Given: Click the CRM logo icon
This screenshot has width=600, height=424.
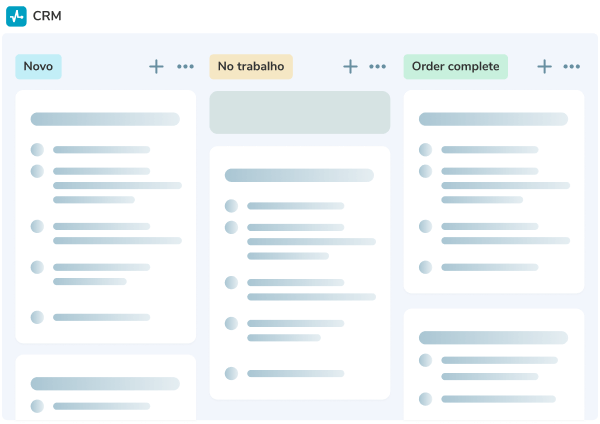Looking at the screenshot, I should tap(16, 16).
